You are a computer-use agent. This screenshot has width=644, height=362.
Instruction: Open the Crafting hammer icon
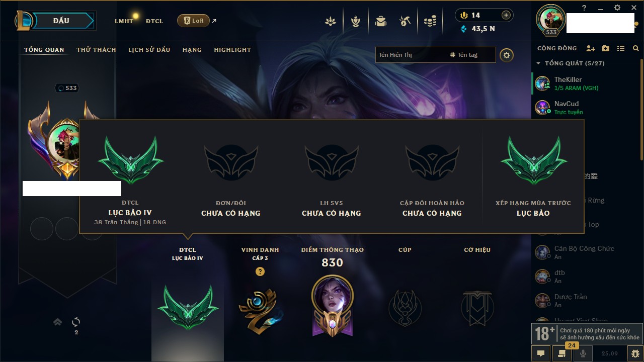coord(405,21)
